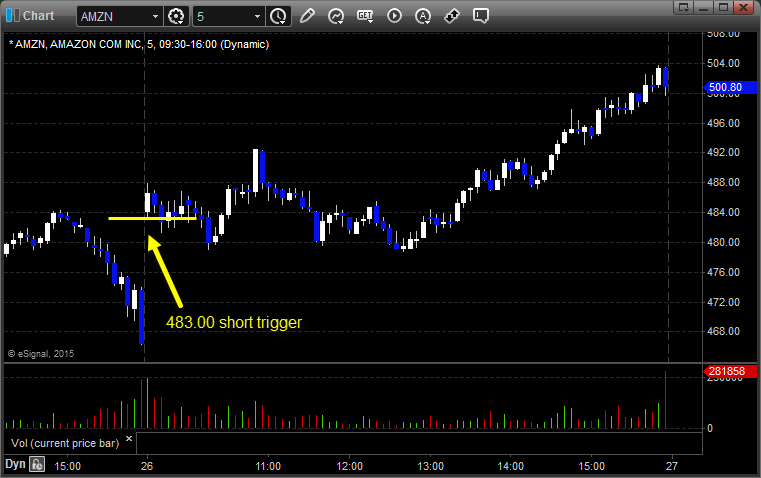Click the Chart title label
Screen dimensions: 761x478
pyautogui.click(x=38, y=16)
